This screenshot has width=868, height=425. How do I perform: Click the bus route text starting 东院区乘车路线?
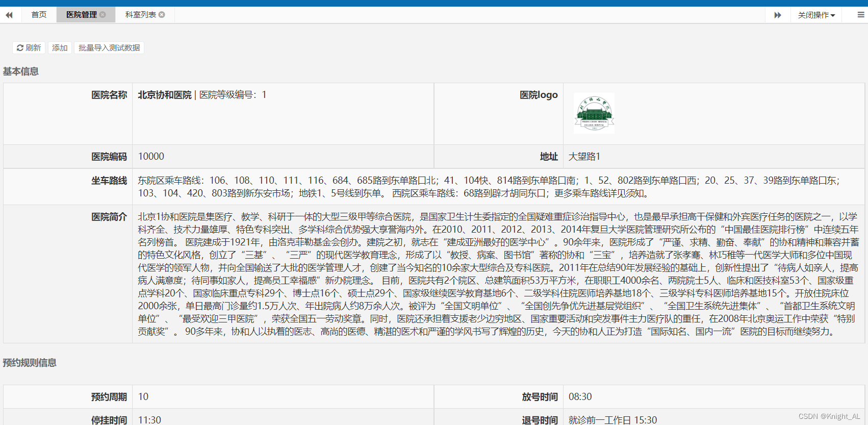coord(489,187)
